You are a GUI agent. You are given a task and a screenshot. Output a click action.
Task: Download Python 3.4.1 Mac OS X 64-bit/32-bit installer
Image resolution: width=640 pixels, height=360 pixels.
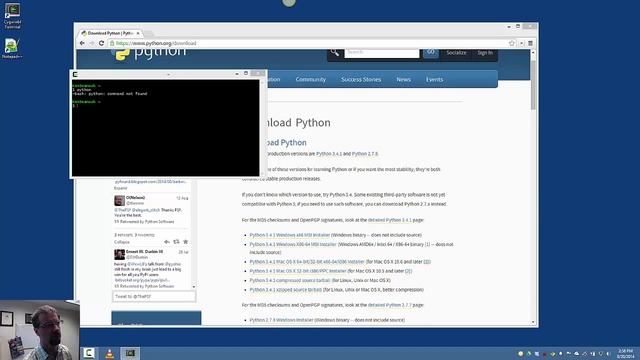pos(307,262)
